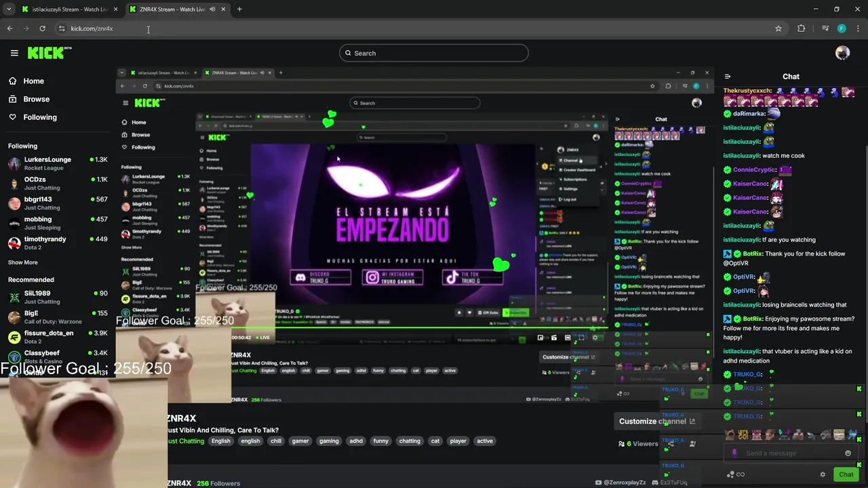This screenshot has width=868, height=488.
Task: Click the Home icon in the main page sidebar
Action: (12, 81)
